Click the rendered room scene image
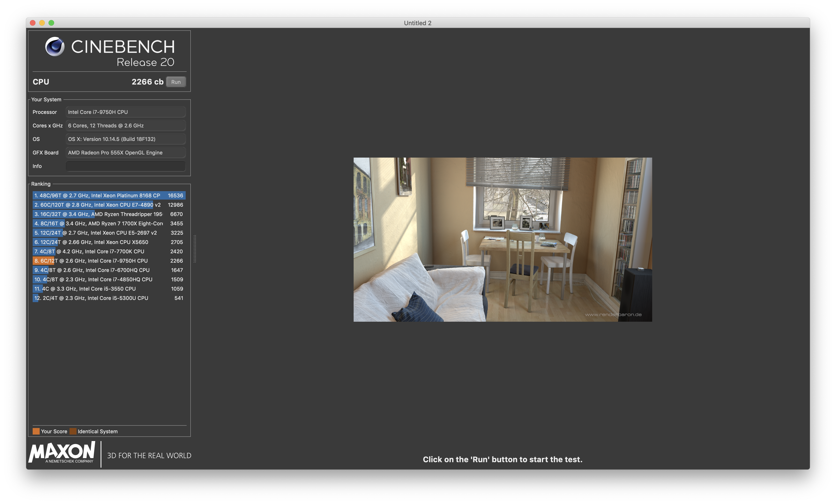Image resolution: width=836 pixels, height=504 pixels. click(502, 239)
